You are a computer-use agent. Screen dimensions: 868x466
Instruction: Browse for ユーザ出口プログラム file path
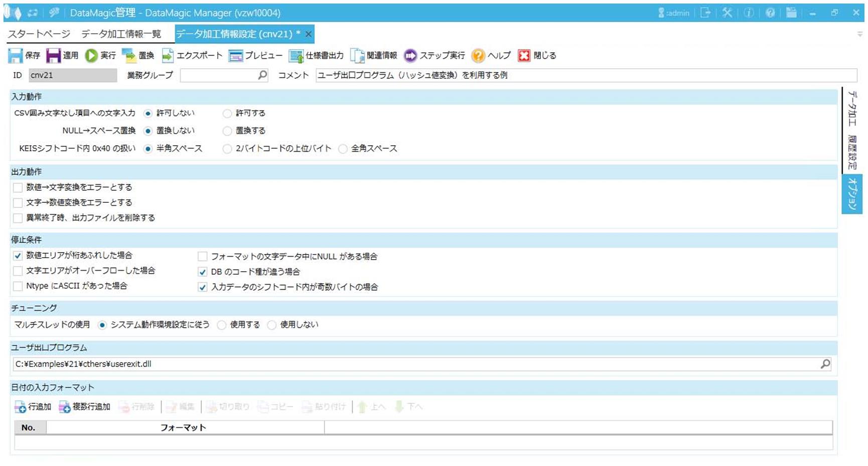pyautogui.click(x=825, y=364)
